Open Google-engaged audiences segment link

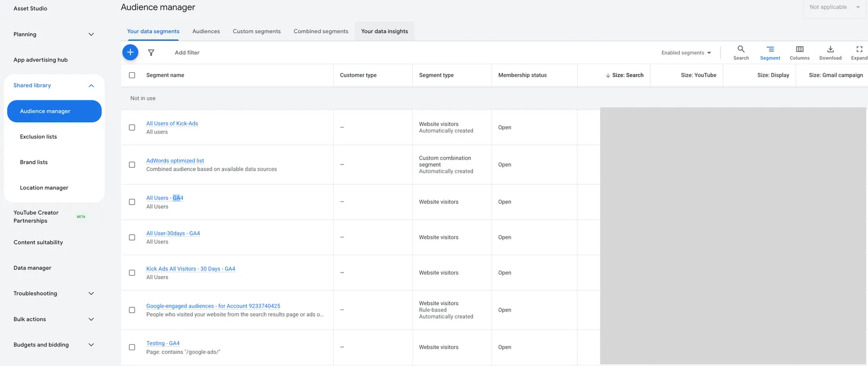213,306
